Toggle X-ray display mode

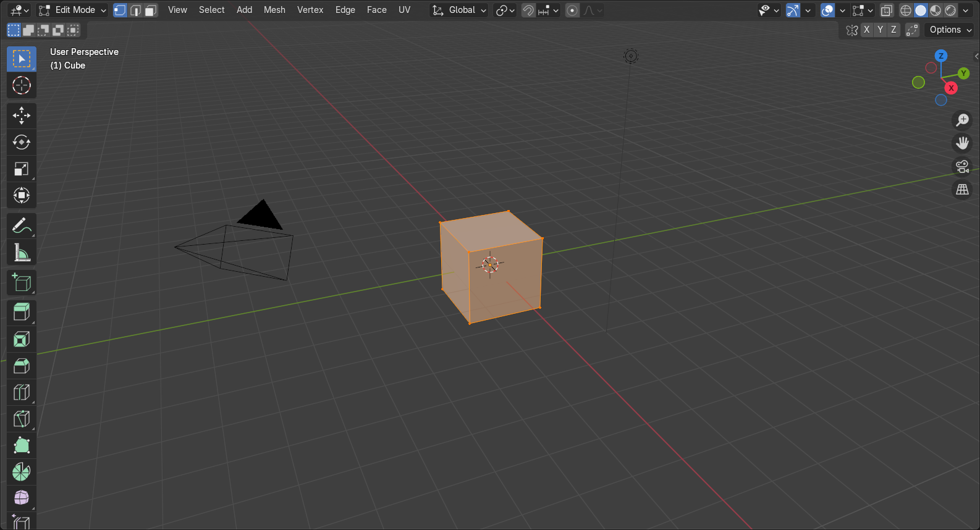887,11
